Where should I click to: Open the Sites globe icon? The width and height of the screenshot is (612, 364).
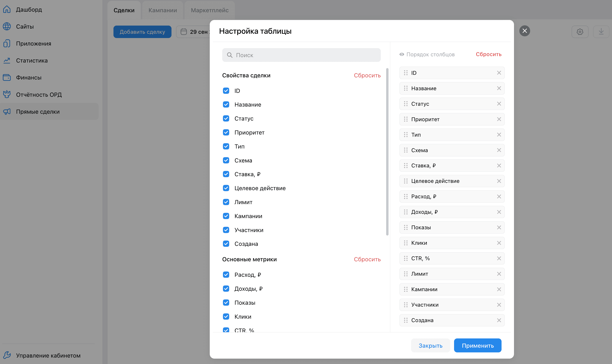click(x=7, y=26)
